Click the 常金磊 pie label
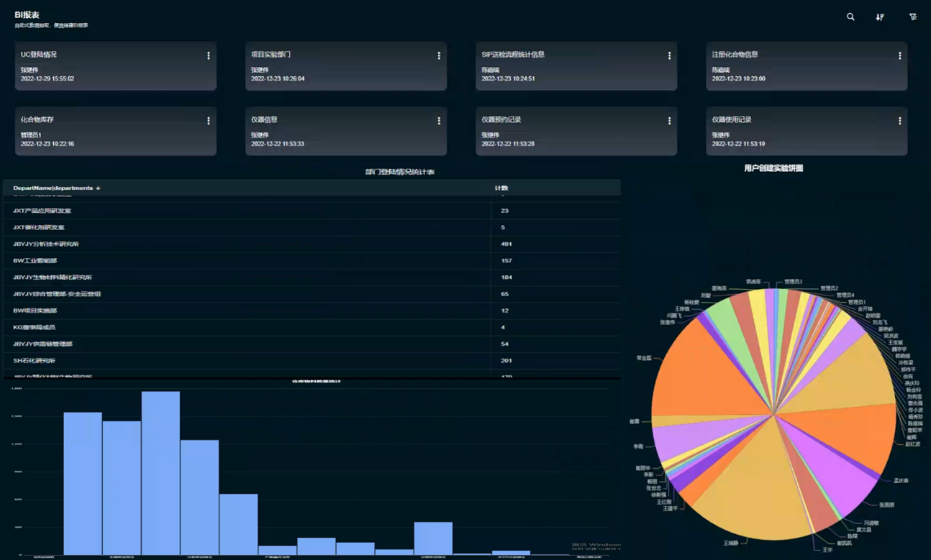The height and width of the screenshot is (560, 931). click(x=644, y=357)
